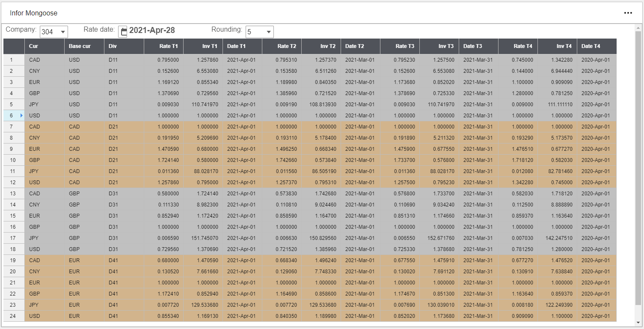Click Inv T3 value 9.034240 in row 14
The height and width of the screenshot is (329, 644).
tap(439, 204)
